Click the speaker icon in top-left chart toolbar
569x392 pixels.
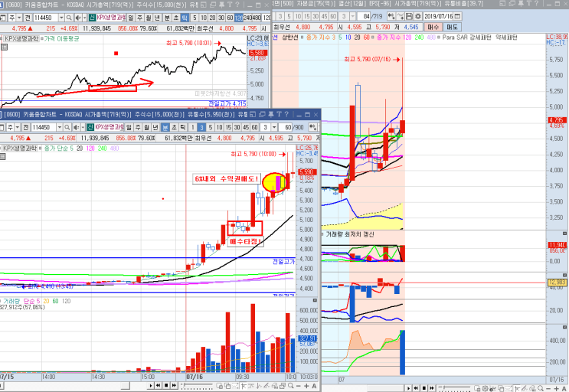[x=78, y=18]
